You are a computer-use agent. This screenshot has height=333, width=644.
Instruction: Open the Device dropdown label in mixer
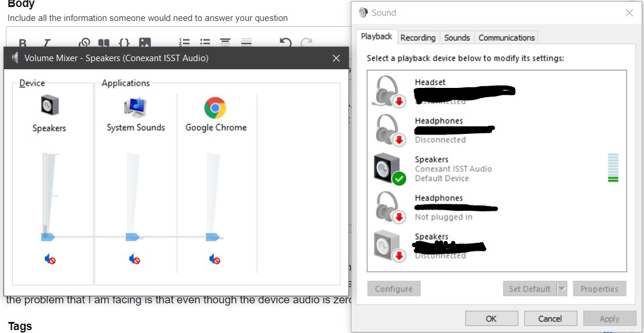[32, 83]
